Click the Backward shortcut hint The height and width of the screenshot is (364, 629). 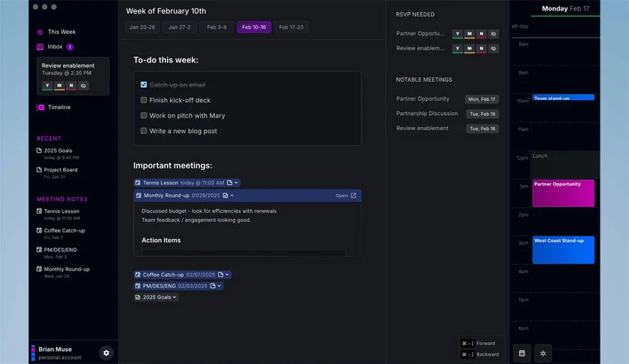tap(480, 354)
